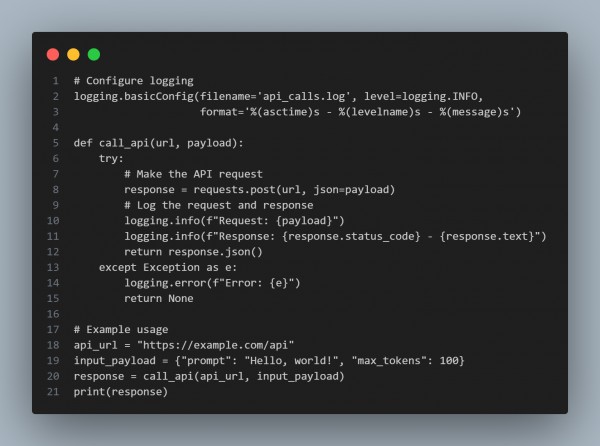Click 'print(response)' on the last line
Screen dimensions: 600x446
(121, 392)
